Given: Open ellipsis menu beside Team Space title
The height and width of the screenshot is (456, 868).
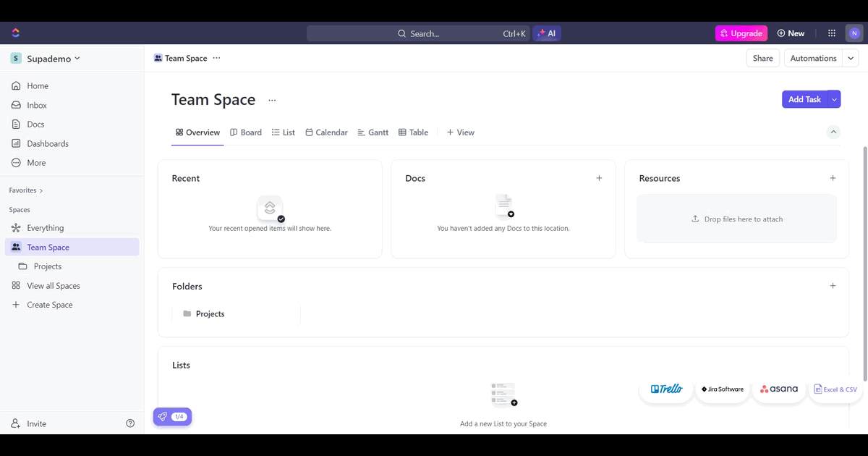Looking at the screenshot, I should coord(272,100).
